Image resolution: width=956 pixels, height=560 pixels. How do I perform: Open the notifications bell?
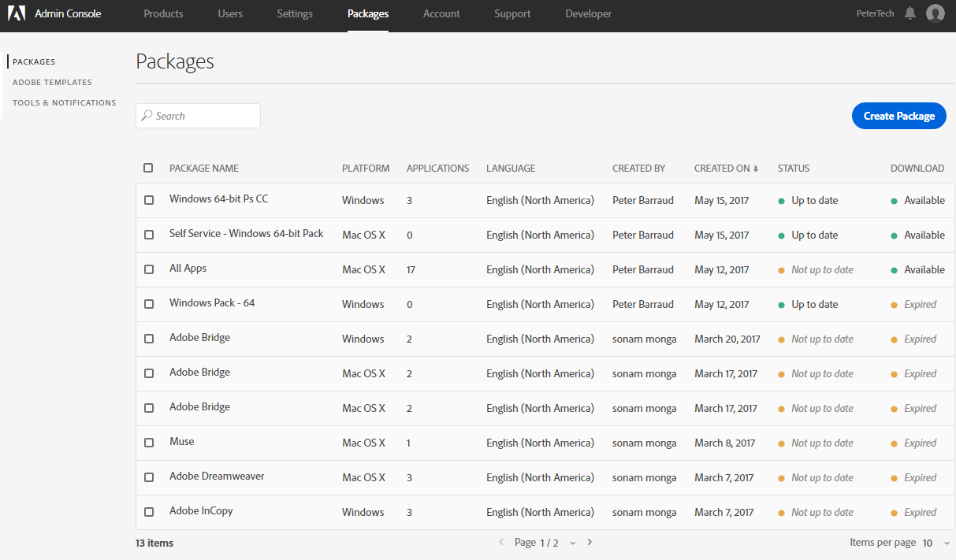(910, 13)
